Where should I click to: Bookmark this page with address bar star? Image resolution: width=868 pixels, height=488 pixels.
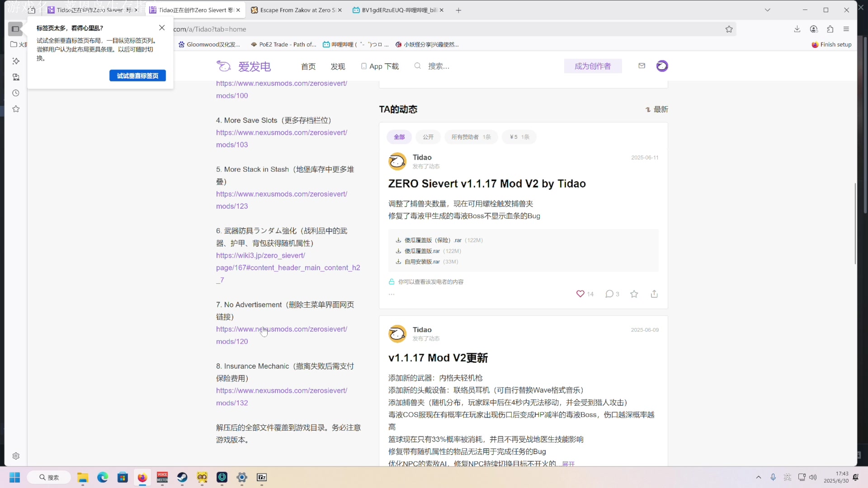(x=729, y=29)
